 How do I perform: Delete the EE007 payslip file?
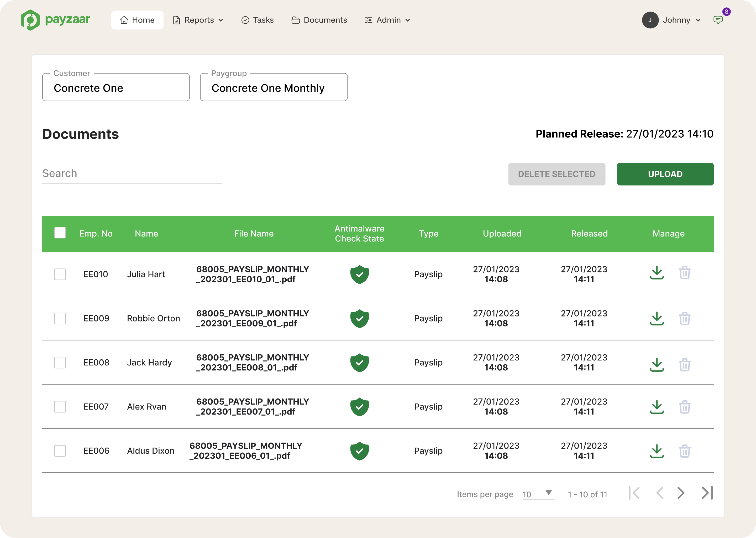coord(685,407)
